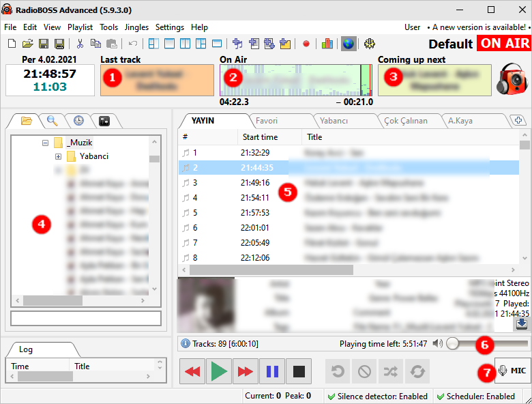Click the download arrow icon in track info
The width and height of the screenshot is (532, 404).
521,323
